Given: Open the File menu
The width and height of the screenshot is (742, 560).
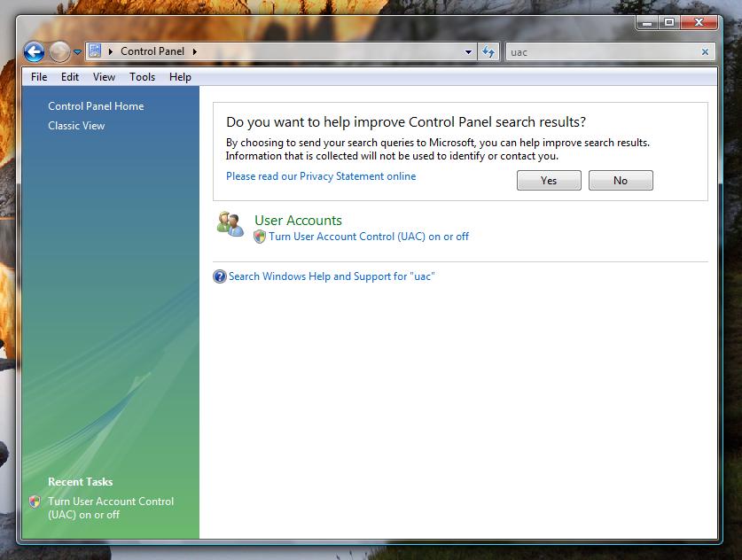Looking at the screenshot, I should (39, 77).
